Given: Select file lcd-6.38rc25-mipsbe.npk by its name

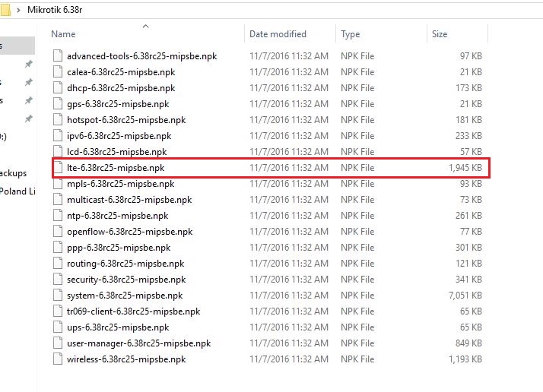Looking at the screenshot, I should point(116,152).
